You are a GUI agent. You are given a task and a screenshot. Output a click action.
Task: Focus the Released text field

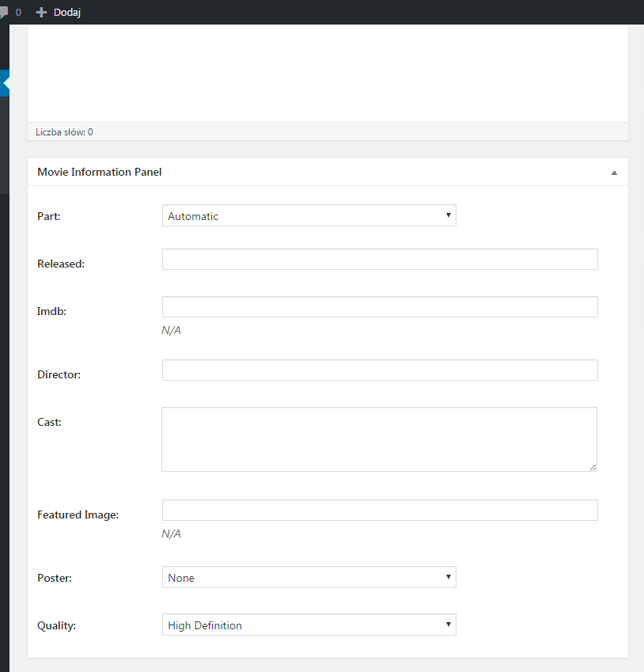380,260
